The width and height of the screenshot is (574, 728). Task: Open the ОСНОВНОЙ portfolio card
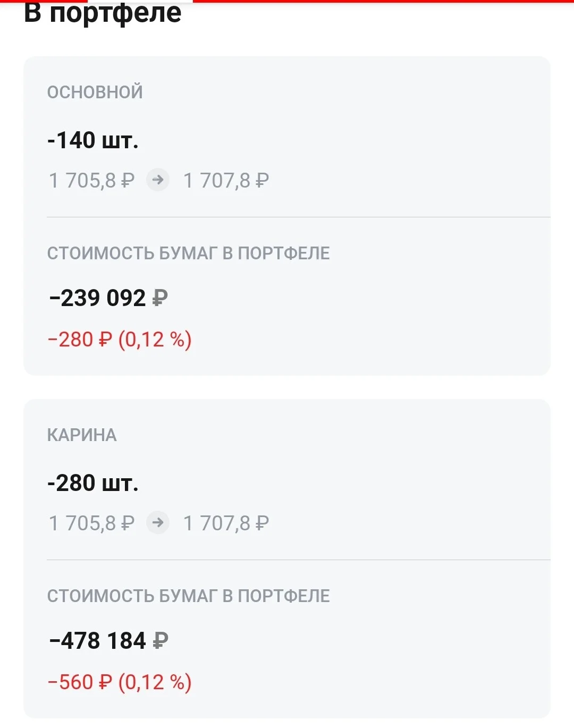(x=287, y=216)
